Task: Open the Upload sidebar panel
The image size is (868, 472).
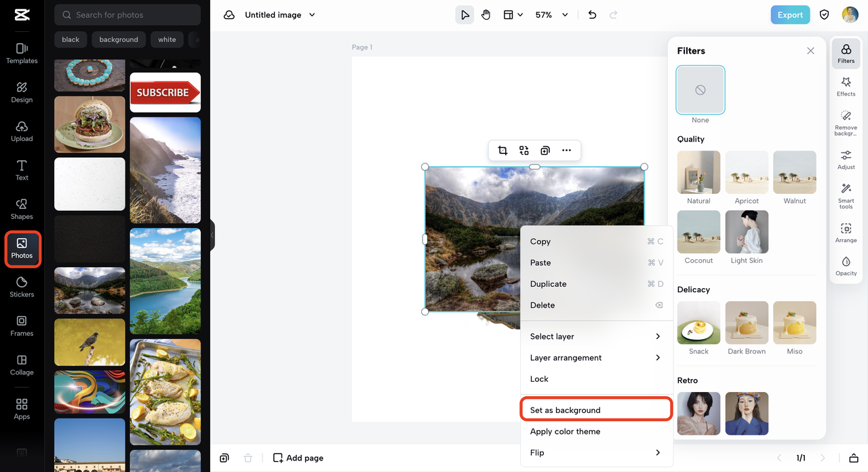Action: pyautogui.click(x=22, y=132)
